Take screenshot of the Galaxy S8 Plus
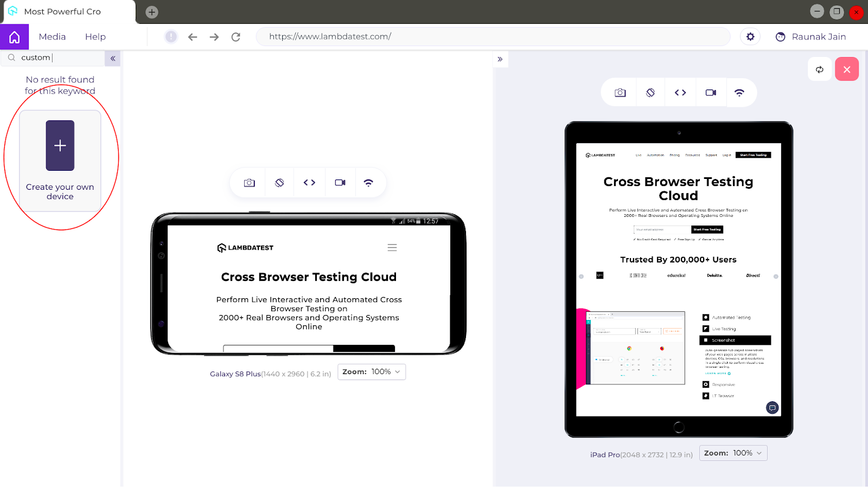Viewport: 868px width, 488px height. pyautogui.click(x=250, y=183)
